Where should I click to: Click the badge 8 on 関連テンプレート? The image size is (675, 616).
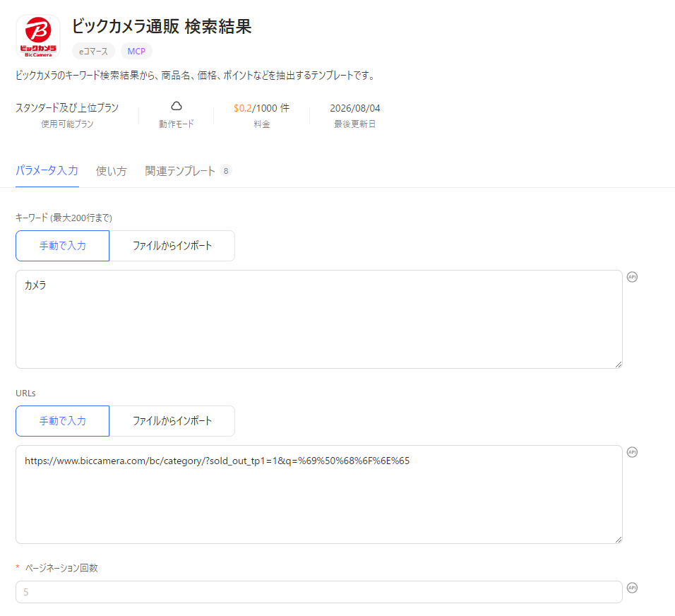(x=225, y=171)
